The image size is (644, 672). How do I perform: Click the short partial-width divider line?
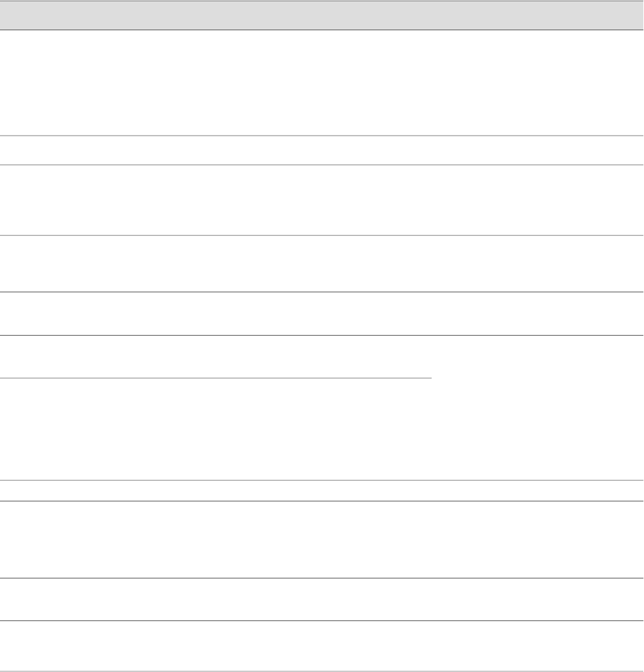pyautogui.click(x=215, y=378)
